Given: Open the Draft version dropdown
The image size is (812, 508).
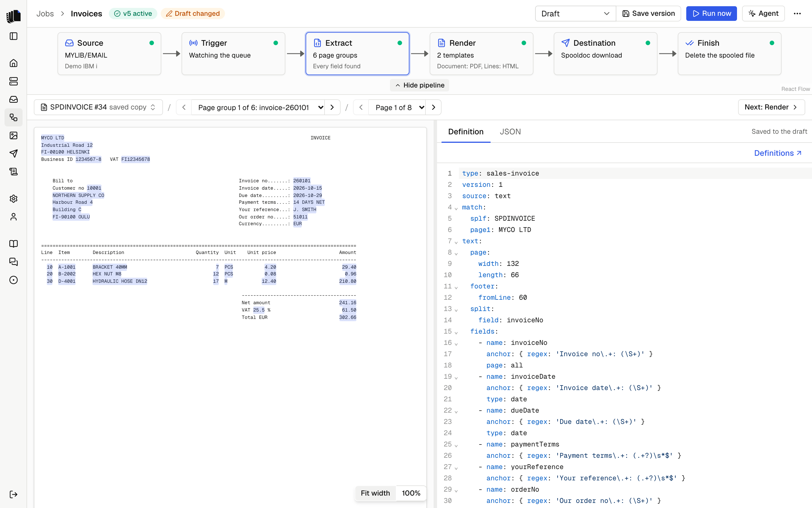Looking at the screenshot, I should click(x=575, y=14).
